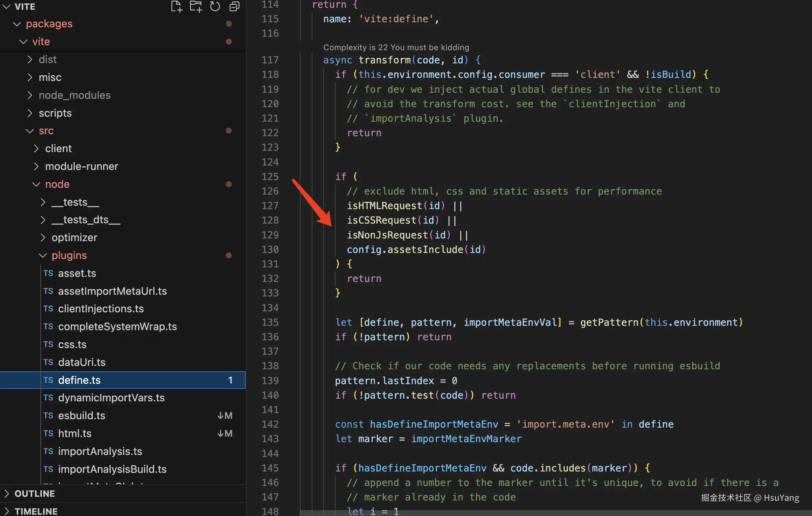Click the problem count badge on define.ts

click(x=230, y=380)
